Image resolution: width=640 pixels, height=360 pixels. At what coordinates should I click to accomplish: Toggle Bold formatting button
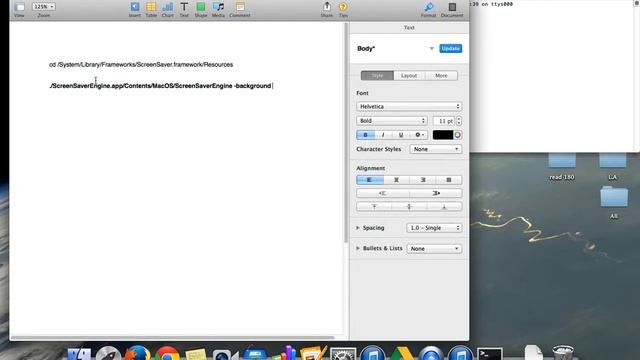pyautogui.click(x=365, y=135)
